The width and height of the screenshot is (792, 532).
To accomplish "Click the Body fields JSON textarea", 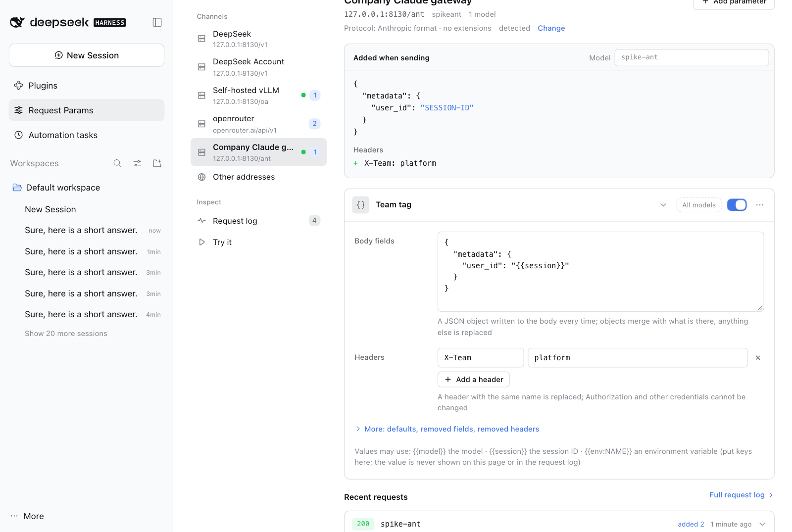I will pyautogui.click(x=600, y=272).
